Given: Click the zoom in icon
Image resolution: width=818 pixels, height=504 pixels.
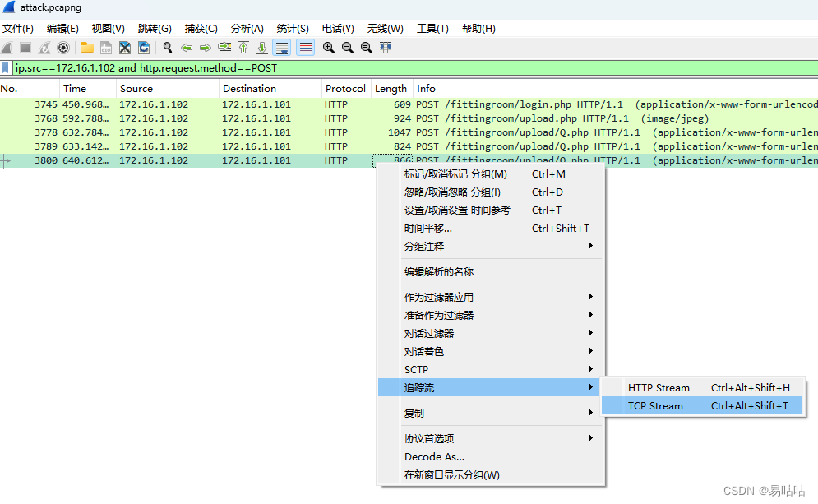Looking at the screenshot, I should click(328, 47).
